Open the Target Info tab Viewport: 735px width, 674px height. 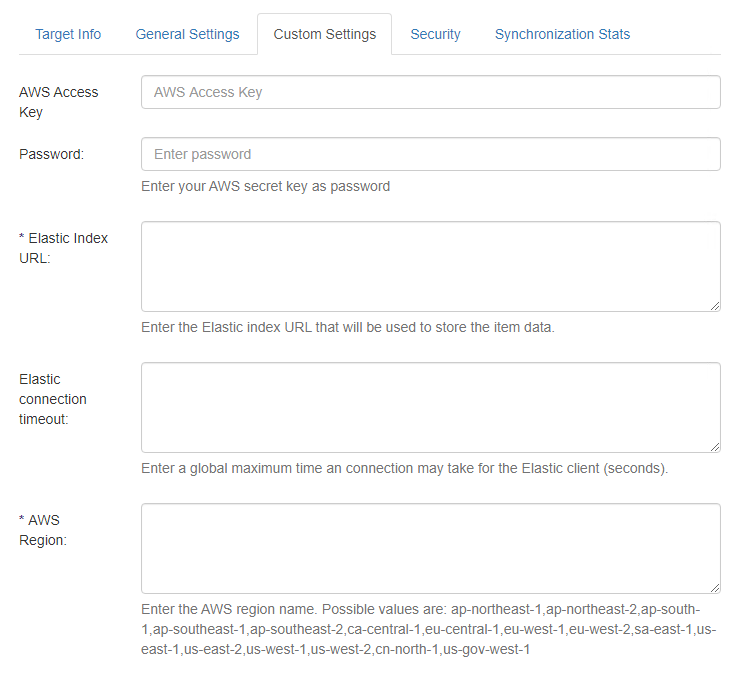68,34
